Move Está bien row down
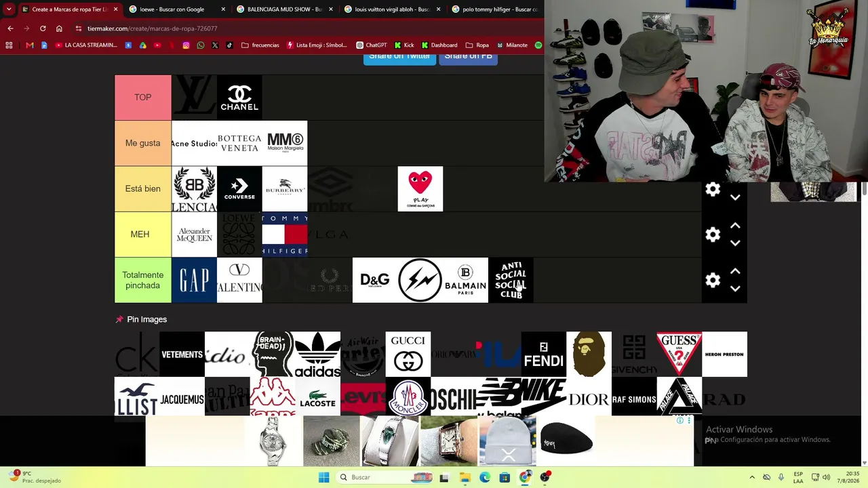This screenshot has width=868, height=488. coord(735,197)
